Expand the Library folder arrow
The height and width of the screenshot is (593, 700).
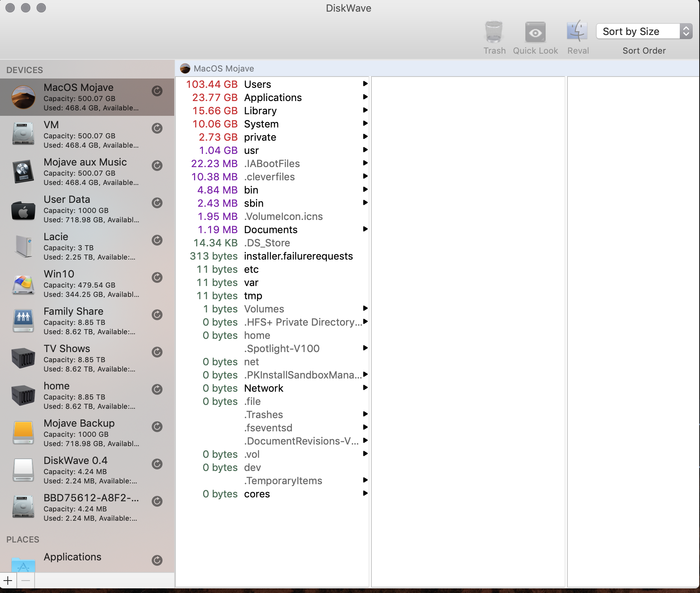click(x=365, y=110)
